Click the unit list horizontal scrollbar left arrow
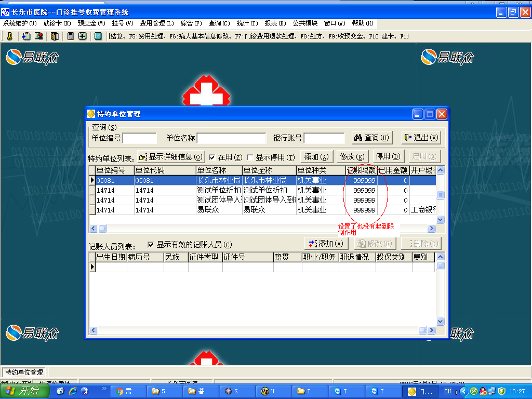The height and width of the screenshot is (399, 532). point(94,229)
